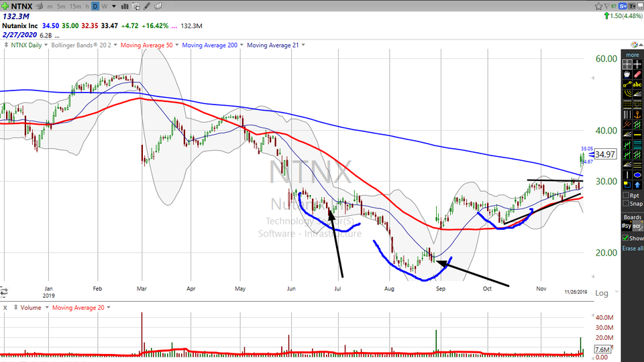This screenshot has width=644, height=362.
Task: Toggle the Log scale option
Action: [x=602, y=293]
